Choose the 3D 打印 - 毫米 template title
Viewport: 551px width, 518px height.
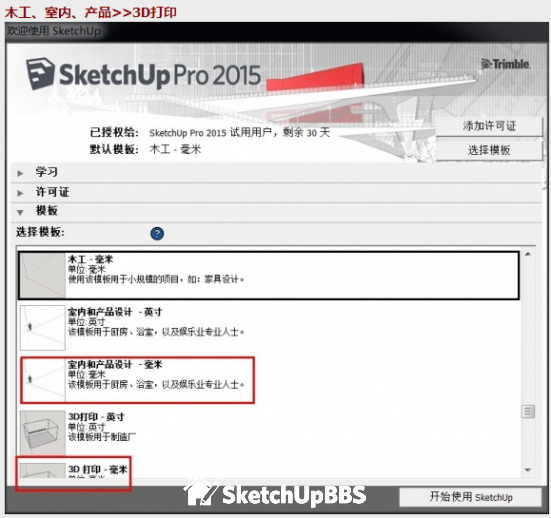click(x=98, y=469)
